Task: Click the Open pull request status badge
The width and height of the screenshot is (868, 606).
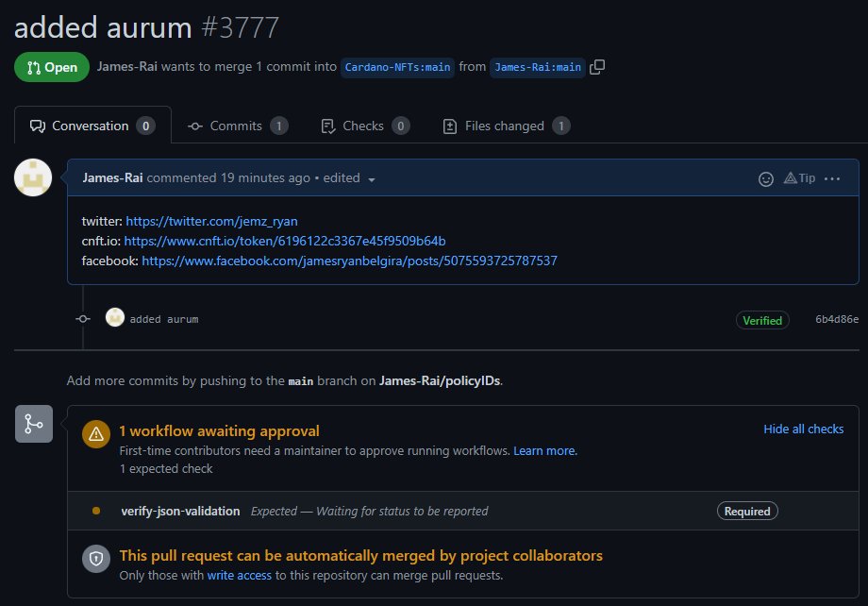Action: click(x=52, y=67)
